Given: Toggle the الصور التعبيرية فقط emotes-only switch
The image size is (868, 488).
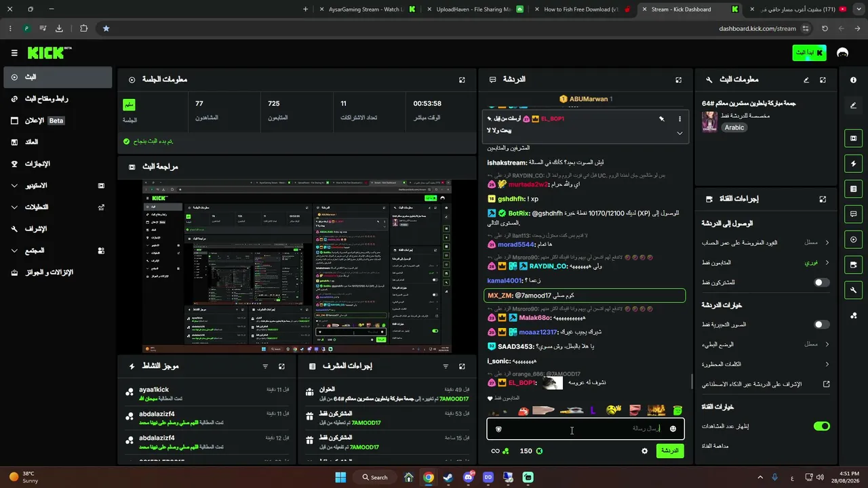Looking at the screenshot, I should 821,325.
